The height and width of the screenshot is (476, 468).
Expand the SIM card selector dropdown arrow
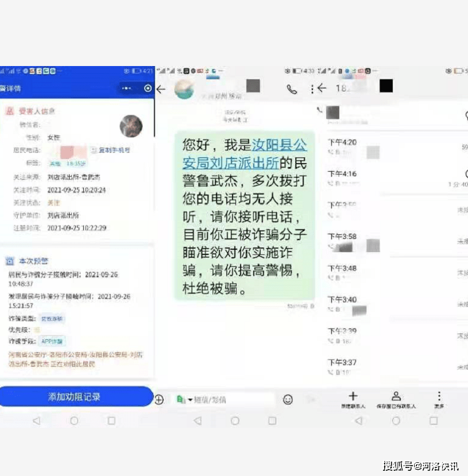coord(190,400)
